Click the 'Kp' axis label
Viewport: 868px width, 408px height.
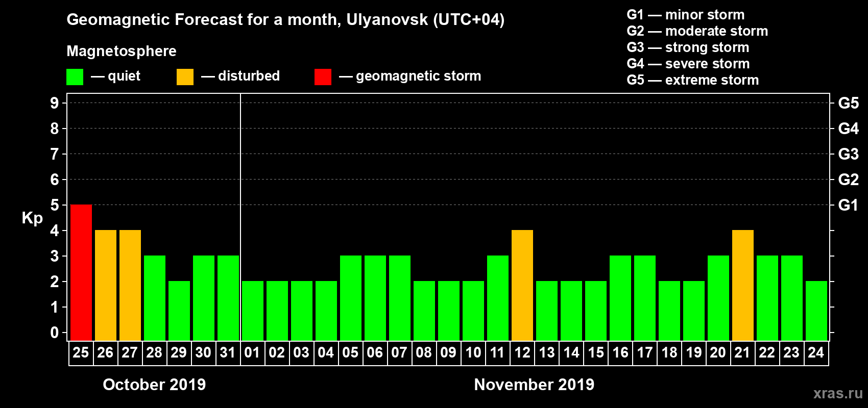pyautogui.click(x=32, y=218)
